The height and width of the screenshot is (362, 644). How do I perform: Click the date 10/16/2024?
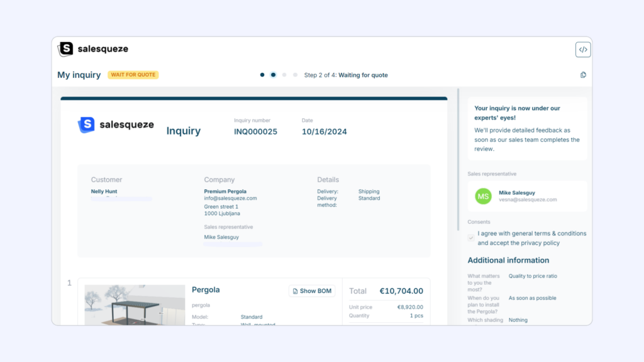(x=324, y=132)
